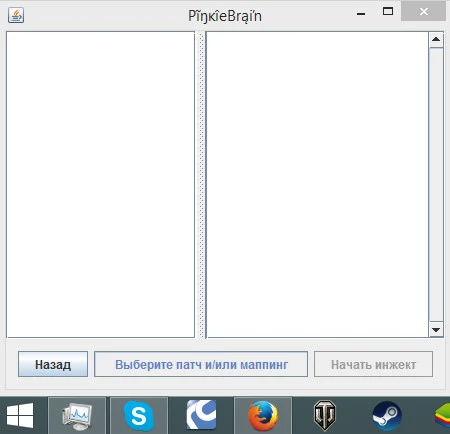Click Выберите патч и/или маппинг button
This screenshot has width=450, height=434.
(201, 364)
